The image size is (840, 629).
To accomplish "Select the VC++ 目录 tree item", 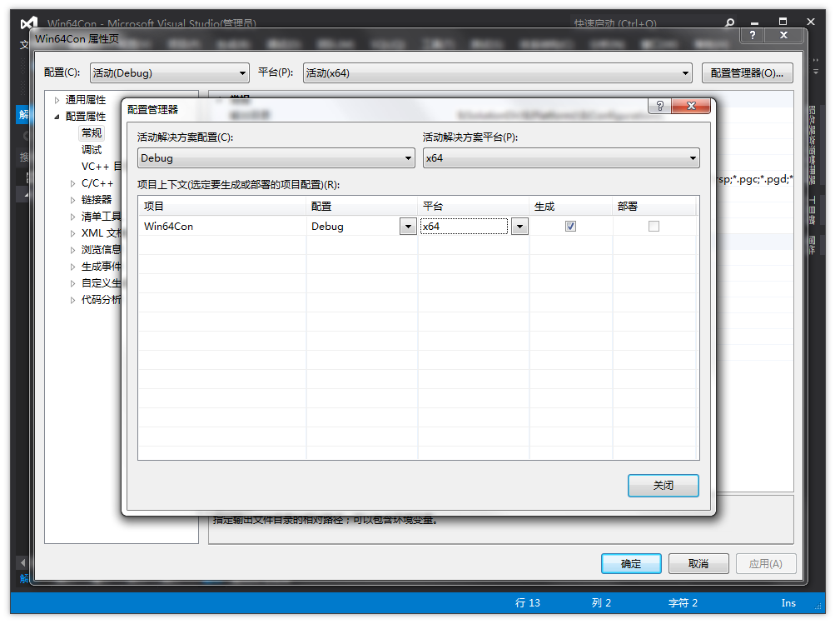I will point(102,167).
